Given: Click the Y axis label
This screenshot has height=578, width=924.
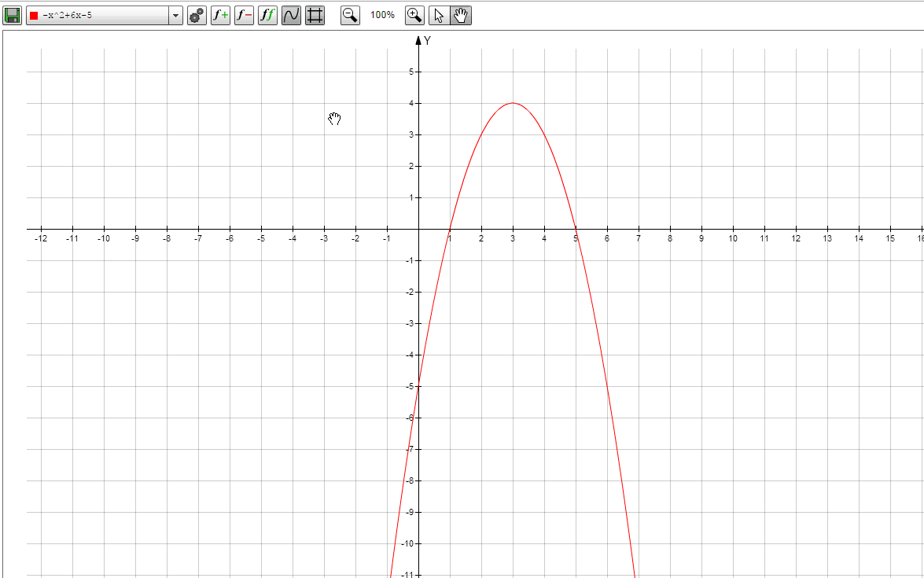Looking at the screenshot, I should (427, 41).
